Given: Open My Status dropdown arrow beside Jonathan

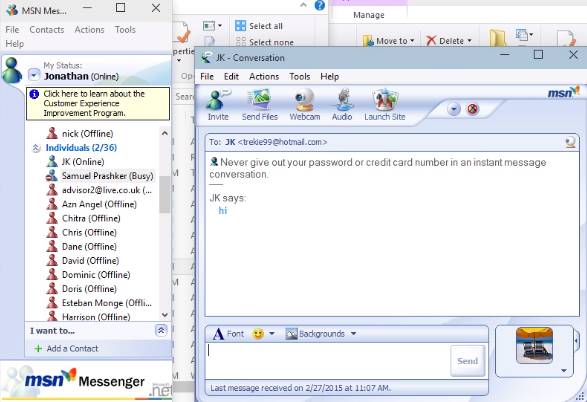Looking at the screenshot, I should (34, 75).
